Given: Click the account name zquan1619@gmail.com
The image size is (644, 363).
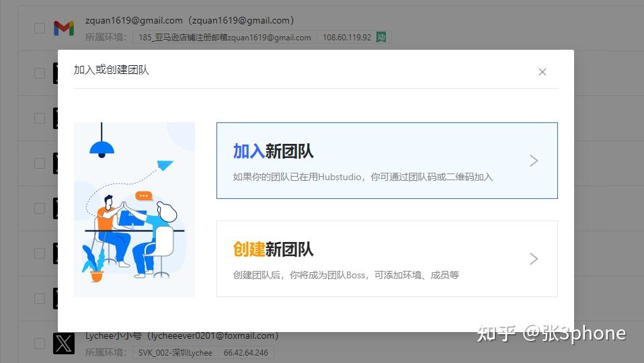Looking at the screenshot, I should point(190,20).
